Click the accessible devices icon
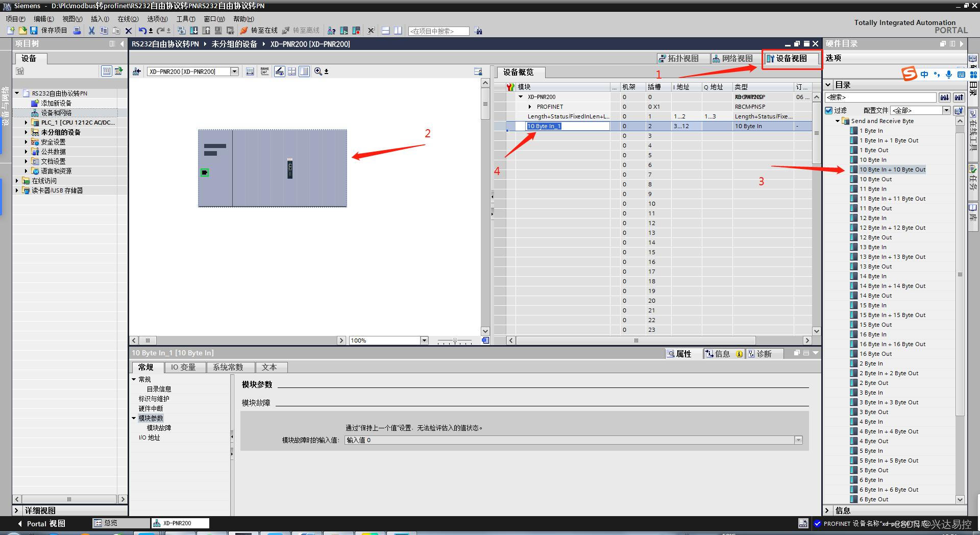 pos(331,31)
